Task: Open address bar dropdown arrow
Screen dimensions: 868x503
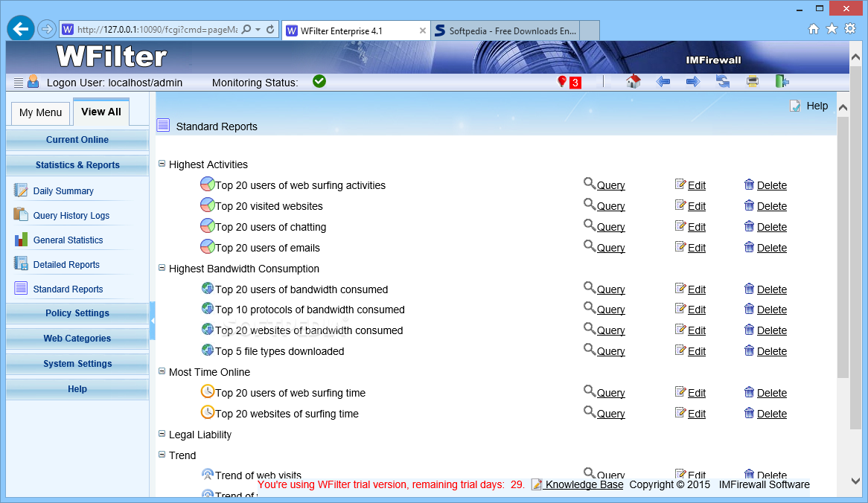Action: click(x=258, y=29)
